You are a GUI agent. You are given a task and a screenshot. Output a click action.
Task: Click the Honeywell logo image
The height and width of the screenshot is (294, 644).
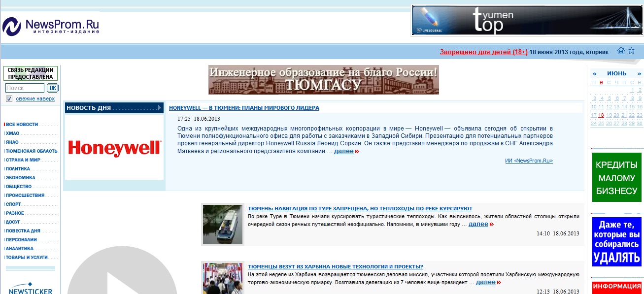114,147
